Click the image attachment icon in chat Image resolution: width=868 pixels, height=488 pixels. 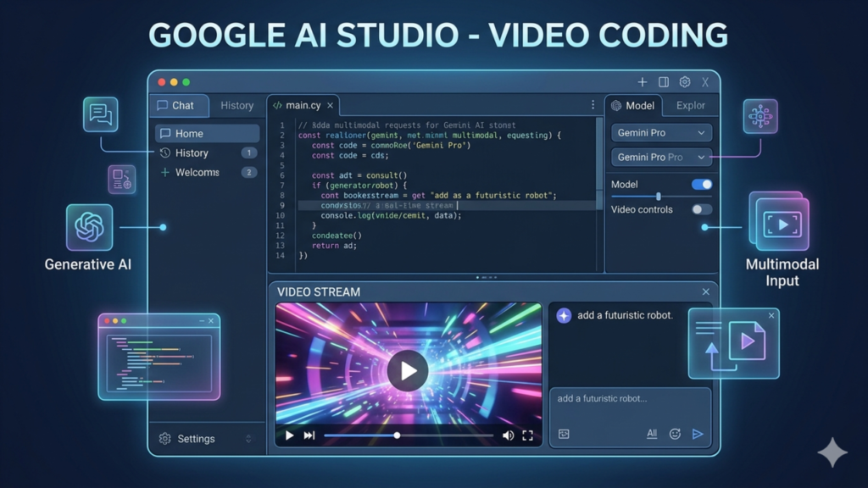click(x=563, y=434)
